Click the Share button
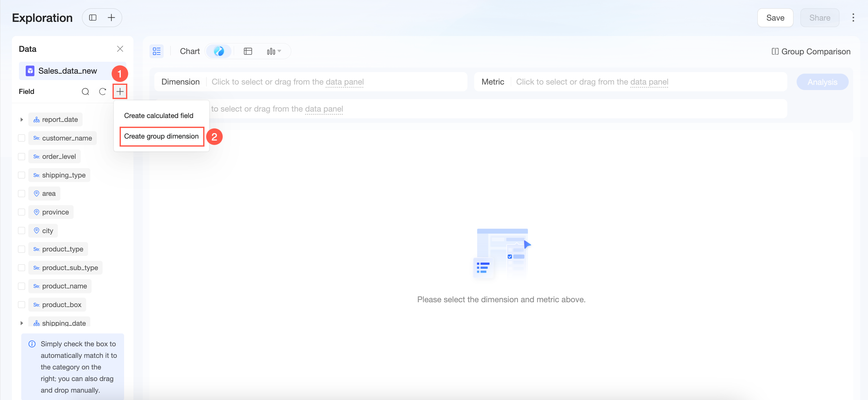Viewport: 868px width, 400px height. point(819,18)
